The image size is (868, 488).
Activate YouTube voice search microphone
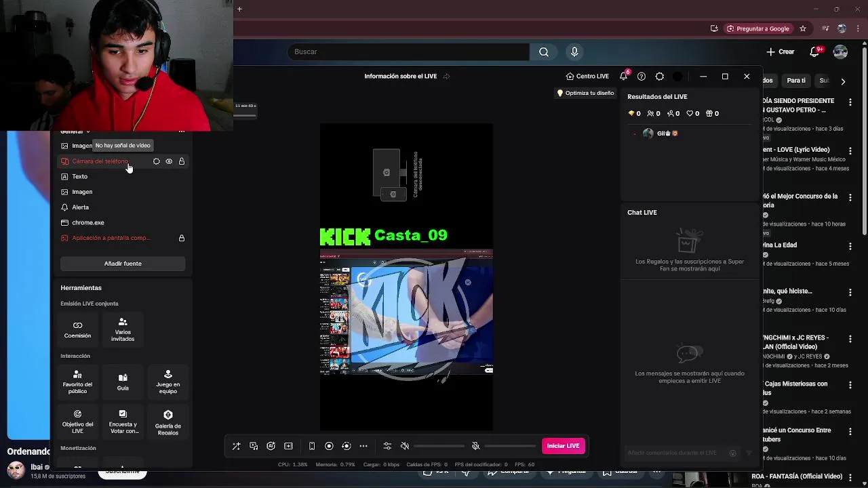pyautogui.click(x=574, y=52)
